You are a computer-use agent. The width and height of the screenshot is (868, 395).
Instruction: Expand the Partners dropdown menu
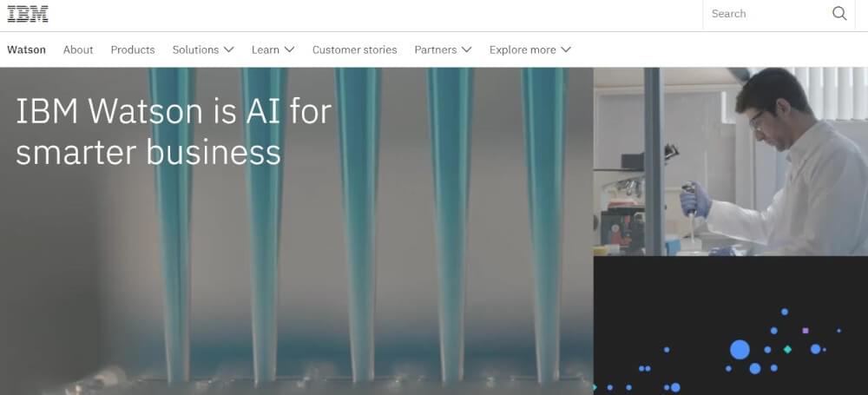443,49
